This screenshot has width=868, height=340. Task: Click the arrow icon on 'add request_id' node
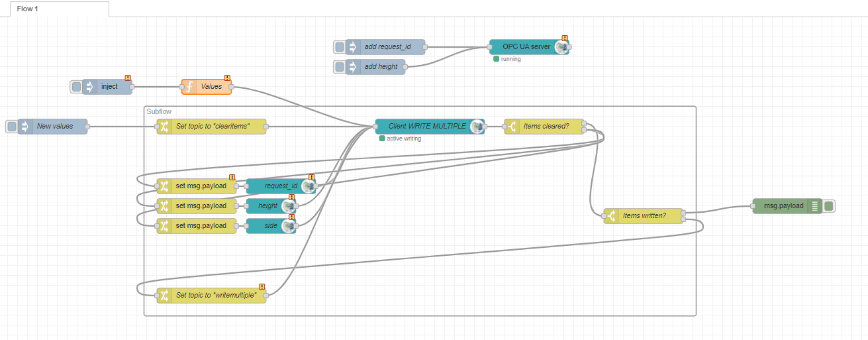pos(353,47)
